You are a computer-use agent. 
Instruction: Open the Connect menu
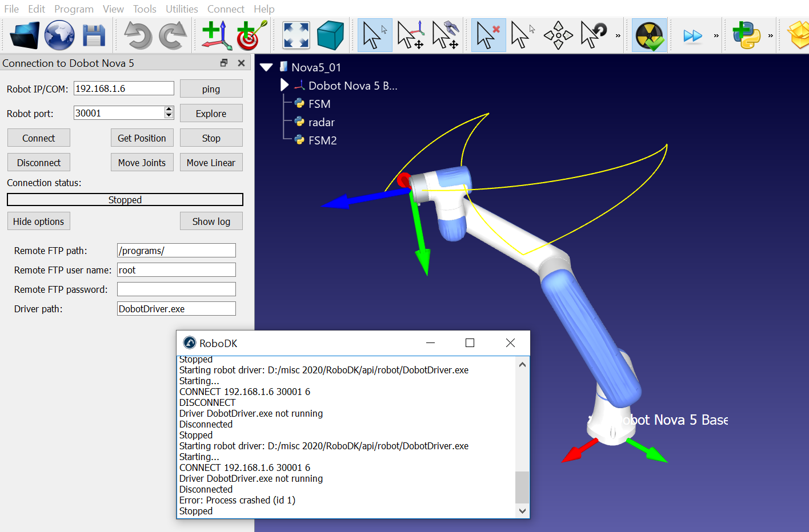click(226, 9)
